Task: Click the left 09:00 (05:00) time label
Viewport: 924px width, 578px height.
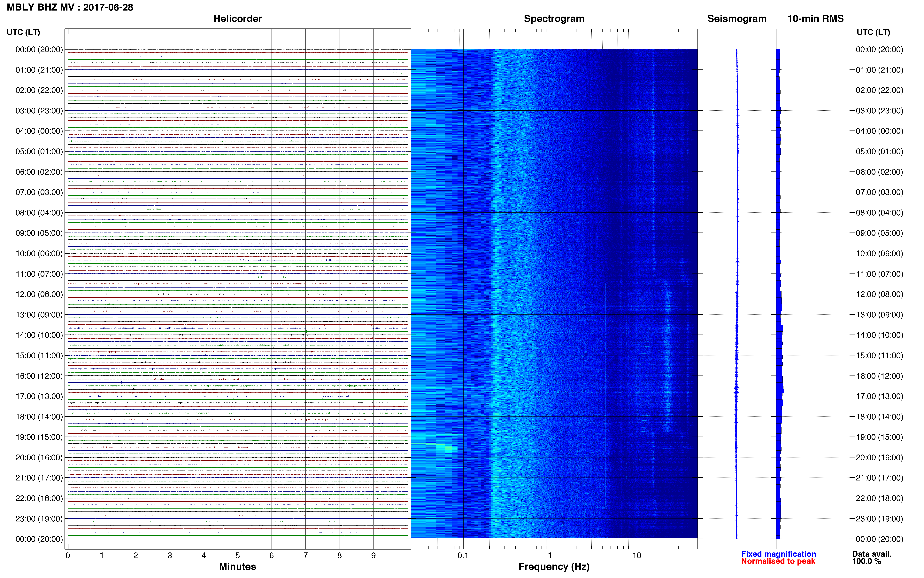Action: pos(39,233)
